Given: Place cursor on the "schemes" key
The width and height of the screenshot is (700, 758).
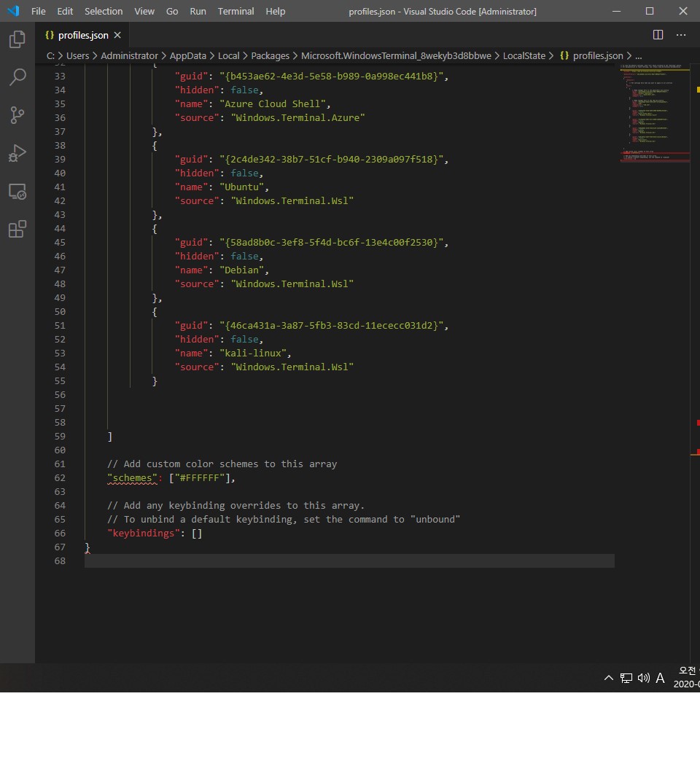Looking at the screenshot, I should [x=132, y=477].
